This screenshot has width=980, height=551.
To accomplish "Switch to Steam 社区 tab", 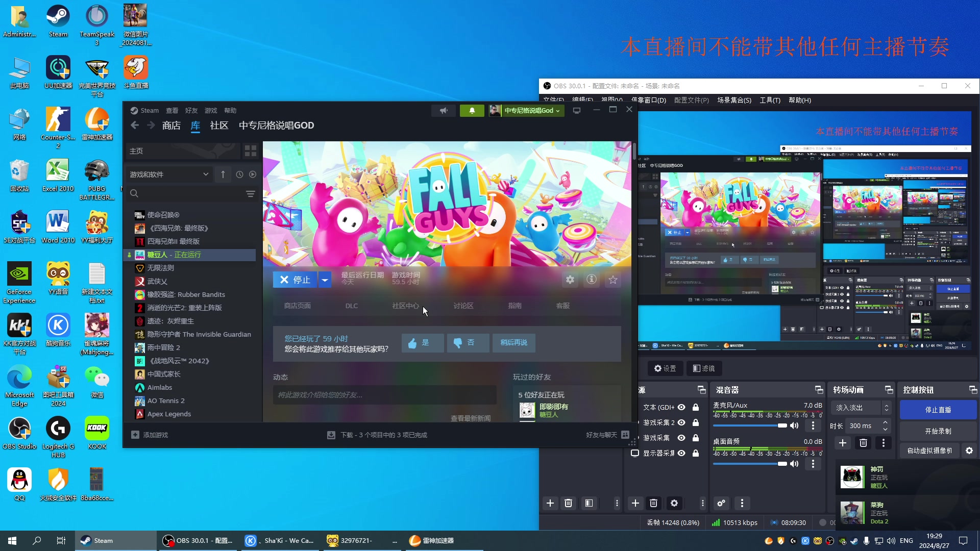I will tap(219, 126).
